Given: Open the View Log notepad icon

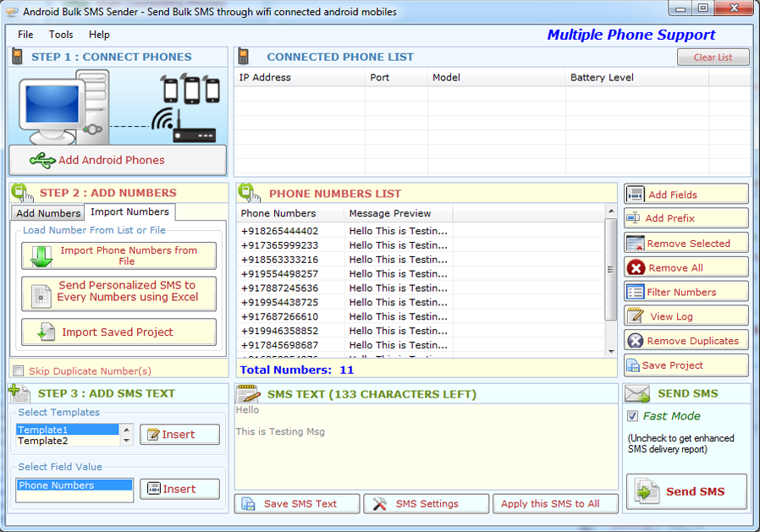Looking at the screenshot, I should [x=636, y=316].
